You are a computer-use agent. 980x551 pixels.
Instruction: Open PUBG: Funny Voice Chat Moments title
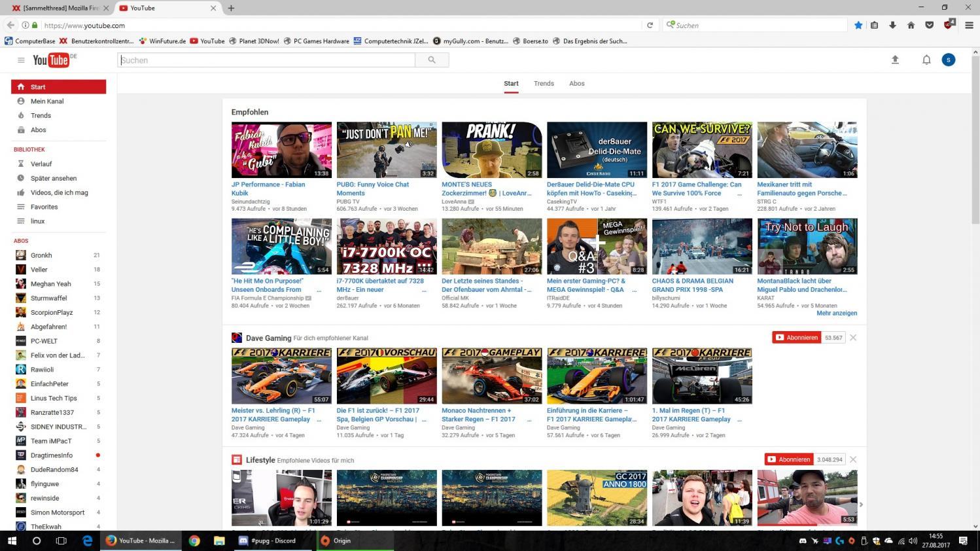tap(373, 188)
